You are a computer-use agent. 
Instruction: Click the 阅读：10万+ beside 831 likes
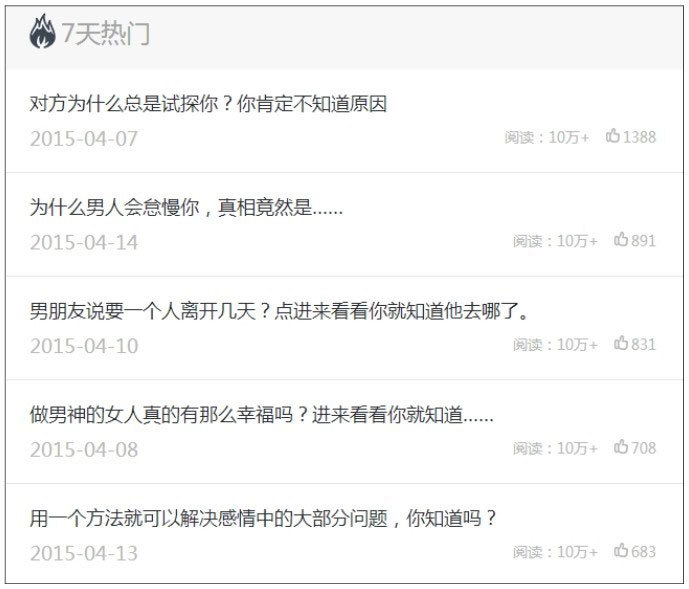[555, 345]
